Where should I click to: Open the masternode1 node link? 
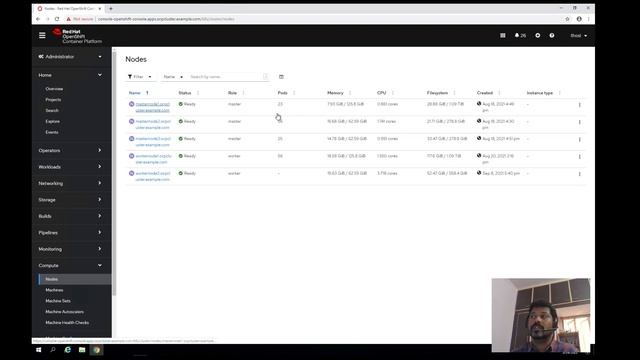153,107
